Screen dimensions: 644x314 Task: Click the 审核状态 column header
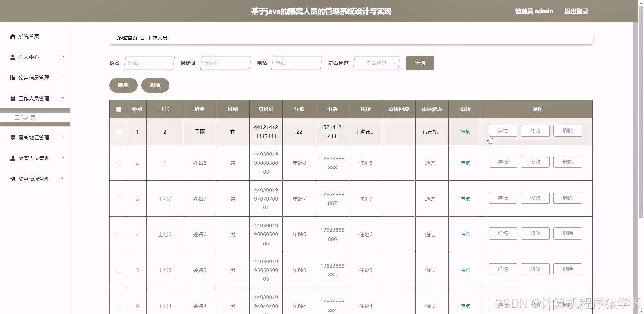[x=432, y=109]
